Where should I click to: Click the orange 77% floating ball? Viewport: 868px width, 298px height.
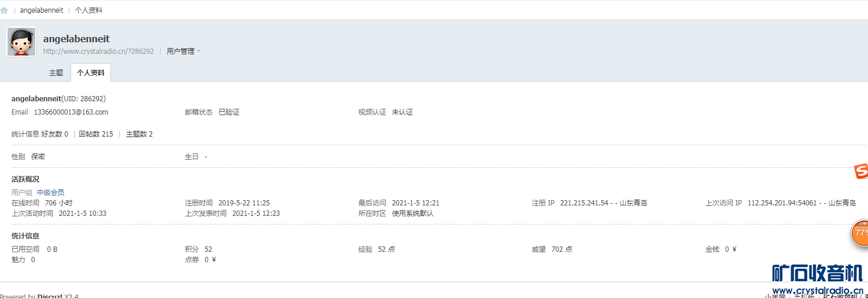(861, 233)
